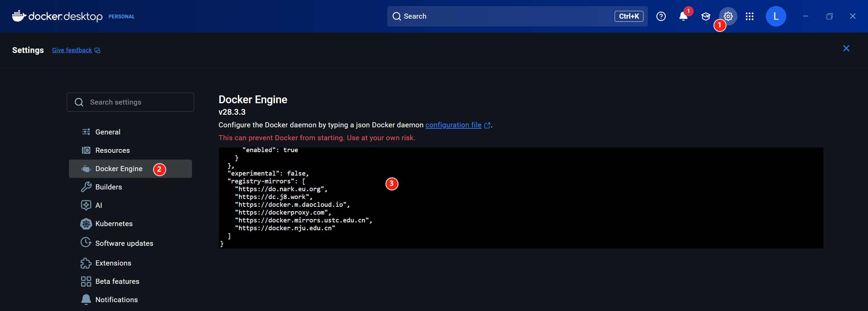Click the https://do.nark.eu.org mirror entry
This screenshot has height=311, width=868.
281,189
